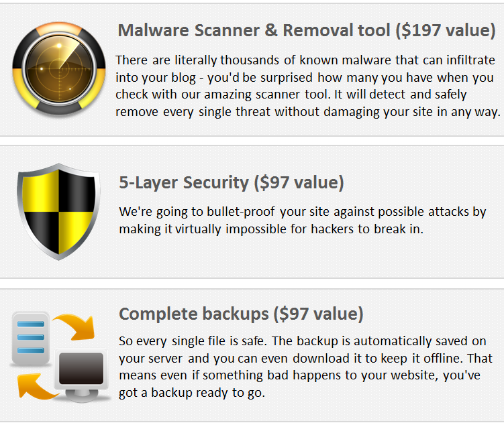Click the server tower in backups icon
This screenshot has height=427, width=504.
(x=30, y=338)
